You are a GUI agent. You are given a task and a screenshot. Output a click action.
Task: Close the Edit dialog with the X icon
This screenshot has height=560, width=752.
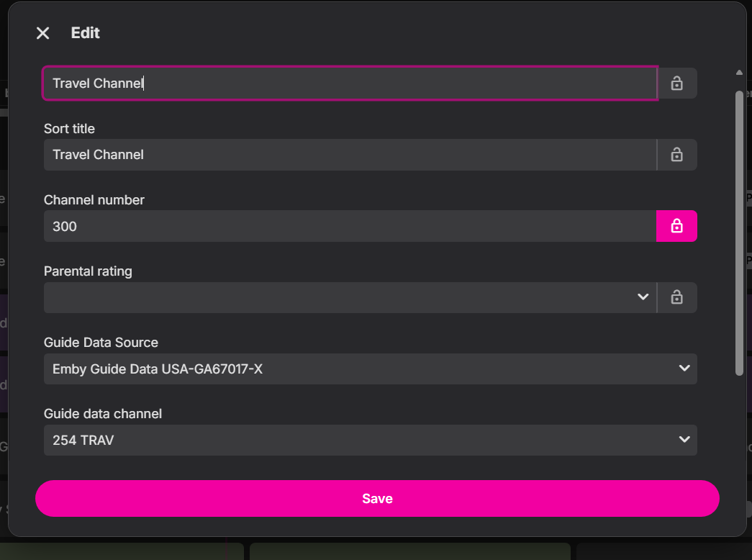[43, 33]
